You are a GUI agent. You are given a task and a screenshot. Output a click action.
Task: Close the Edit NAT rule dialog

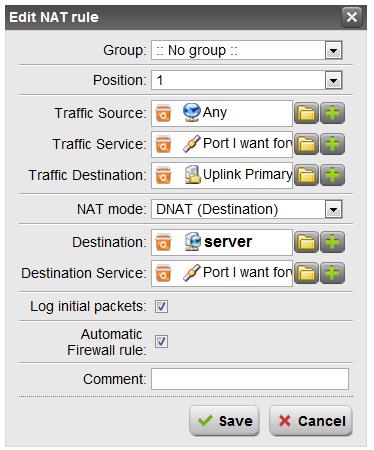tap(352, 17)
